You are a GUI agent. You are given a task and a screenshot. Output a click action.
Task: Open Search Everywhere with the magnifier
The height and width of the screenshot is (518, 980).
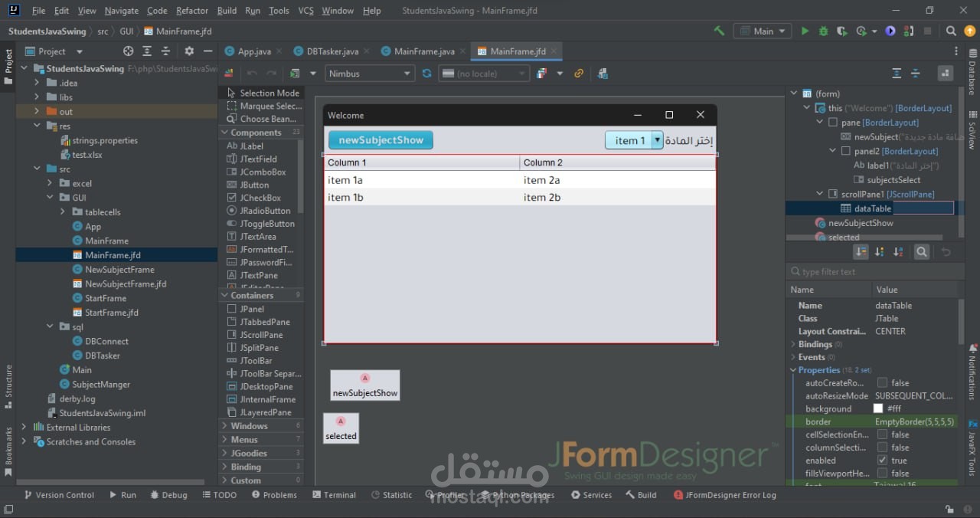click(949, 31)
